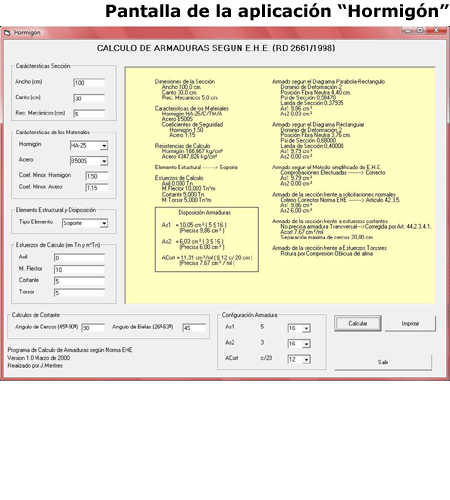This screenshot has height=500, width=450.
Task: Click the Salir button
Action: click(383, 362)
